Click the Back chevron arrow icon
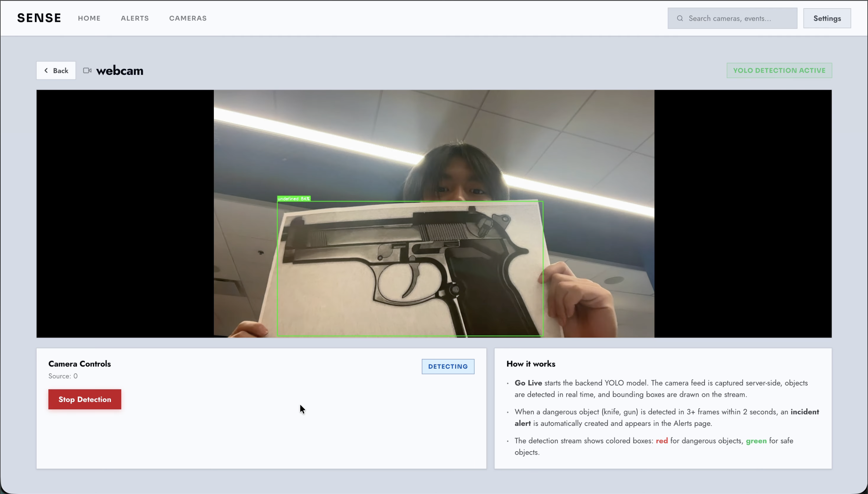Image resolution: width=868 pixels, height=494 pixels. tap(46, 71)
